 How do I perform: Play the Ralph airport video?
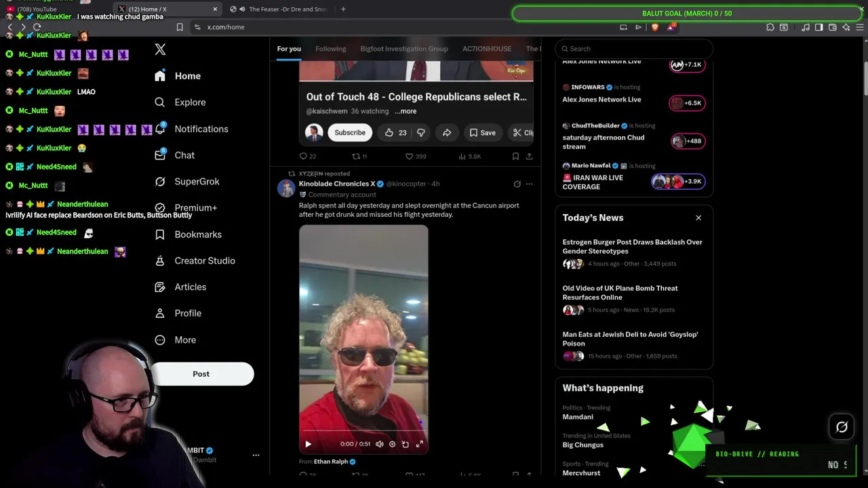pyautogui.click(x=308, y=445)
